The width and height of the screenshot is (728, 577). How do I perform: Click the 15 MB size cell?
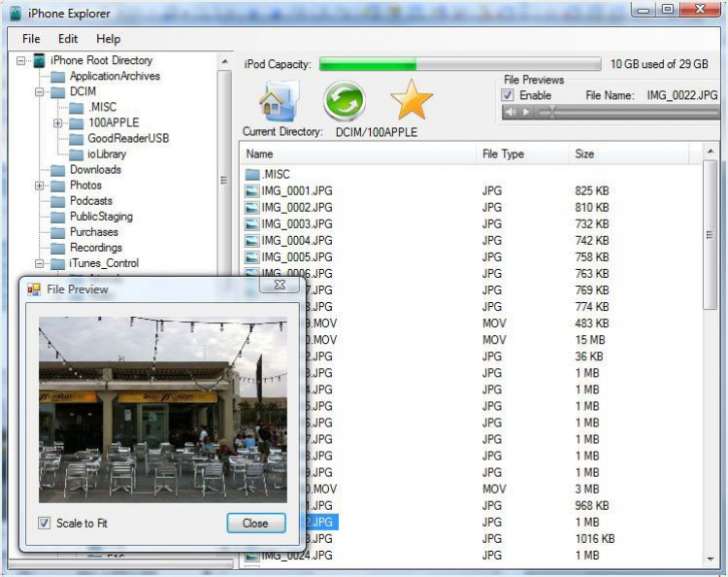coord(590,340)
